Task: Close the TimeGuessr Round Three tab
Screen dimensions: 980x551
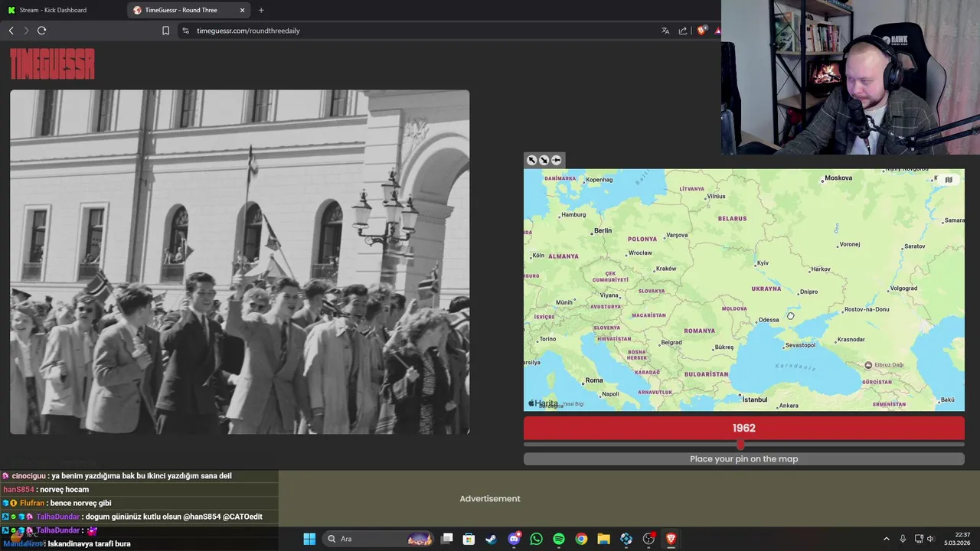Action: (x=243, y=10)
